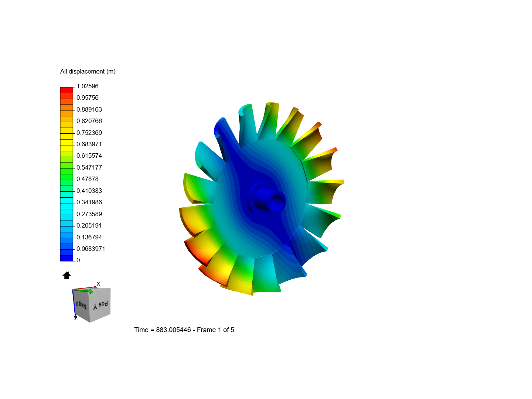Click the legend value 0.547177
532x399 pixels.
coord(89,167)
